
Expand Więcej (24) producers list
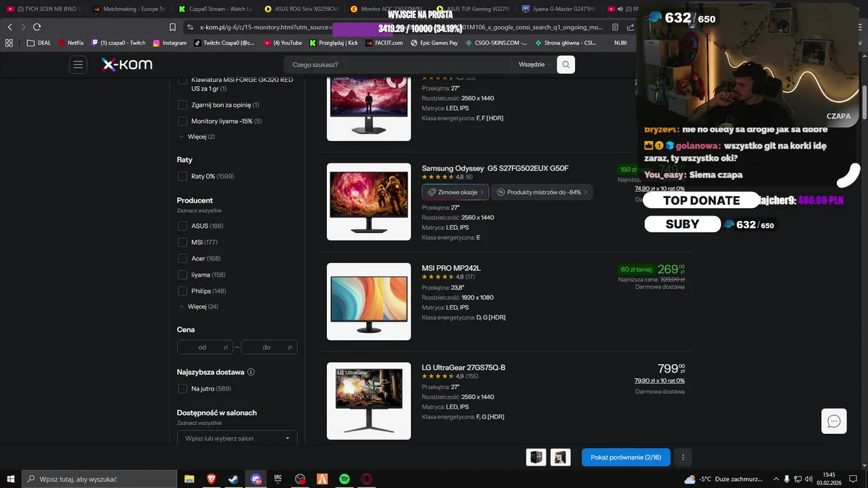[198, 306]
